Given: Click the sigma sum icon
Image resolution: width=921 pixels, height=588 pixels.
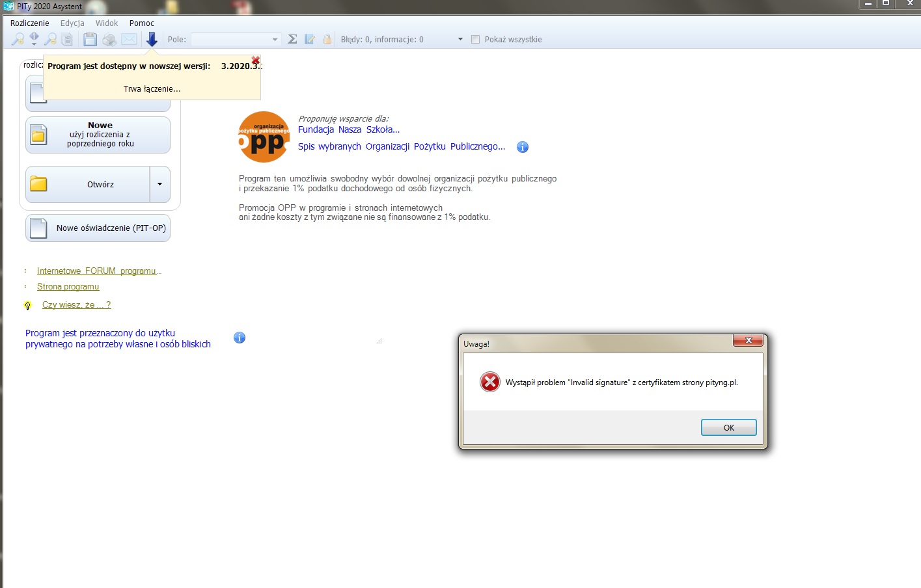Looking at the screenshot, I should click(x=292, y=40).
